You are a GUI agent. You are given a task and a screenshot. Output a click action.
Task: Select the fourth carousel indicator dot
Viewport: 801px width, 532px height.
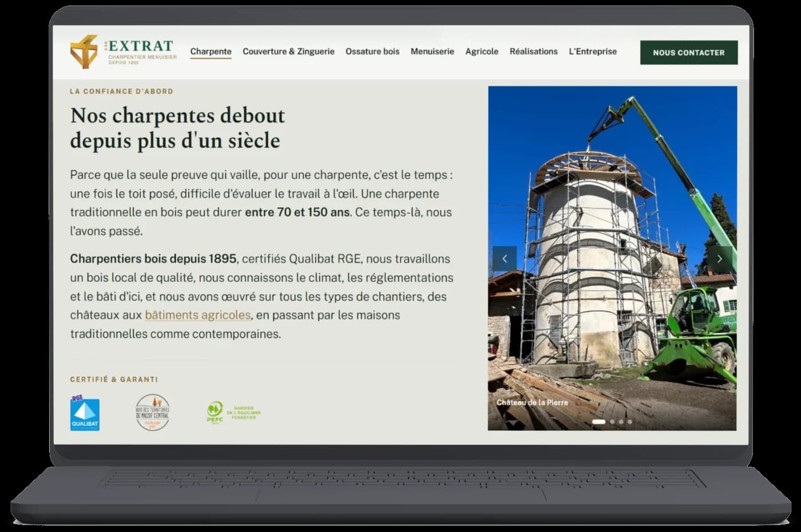630,422
